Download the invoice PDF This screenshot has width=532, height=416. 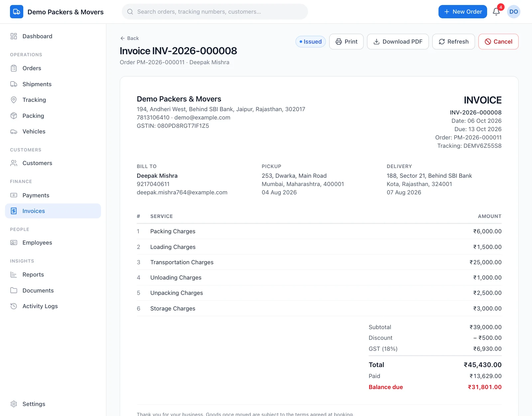click(398, 42)
